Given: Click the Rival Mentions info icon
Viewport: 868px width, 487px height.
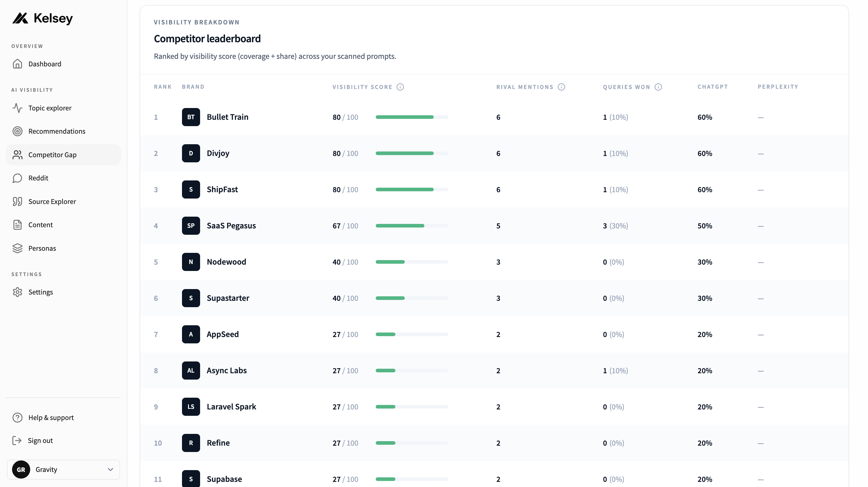Looking at the screenshot, I should pos(561,87).
